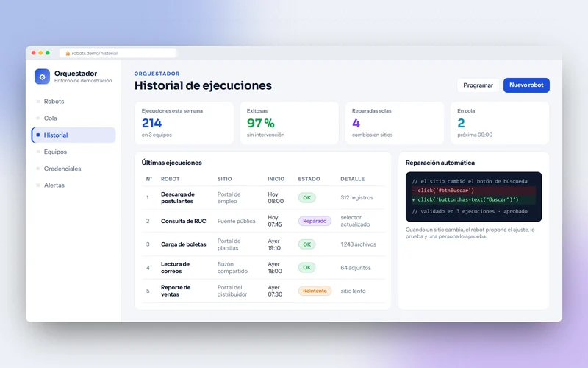Click the INICIO column header
The image size is (588, 368).
point(276,179)
